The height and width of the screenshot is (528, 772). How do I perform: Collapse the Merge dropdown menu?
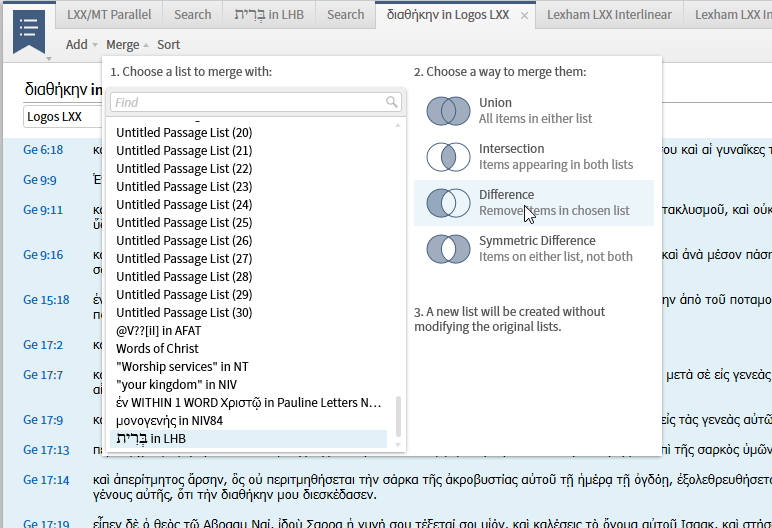[127, 45]
